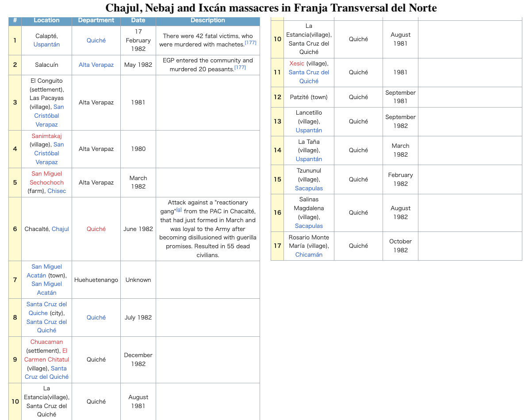Select the 'September 1982' date cell
The image size is (525, 420).
click(400, 122)
